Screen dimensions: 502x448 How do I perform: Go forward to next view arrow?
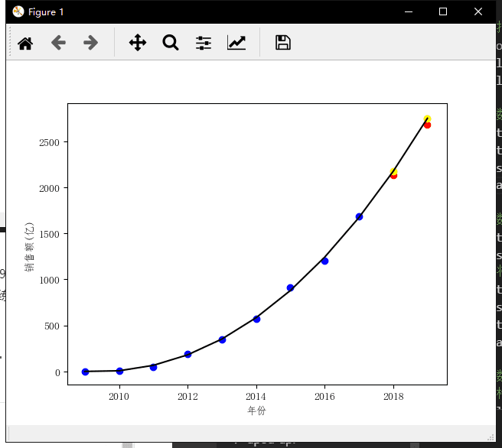tap(91, 43)
